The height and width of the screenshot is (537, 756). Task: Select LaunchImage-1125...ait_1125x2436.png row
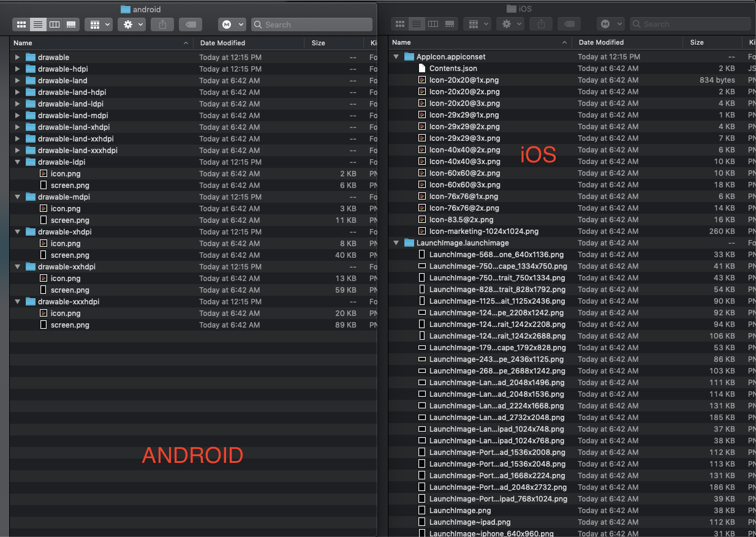[x=572, y=301]
